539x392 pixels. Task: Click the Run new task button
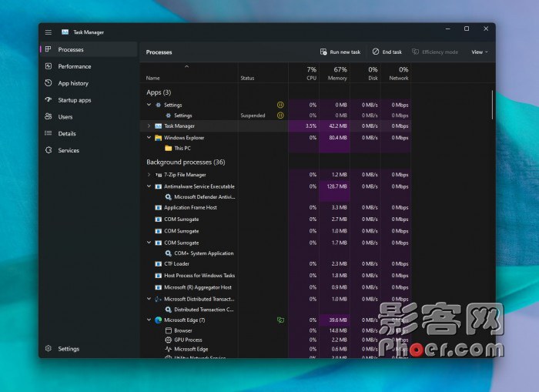[340, 52]
